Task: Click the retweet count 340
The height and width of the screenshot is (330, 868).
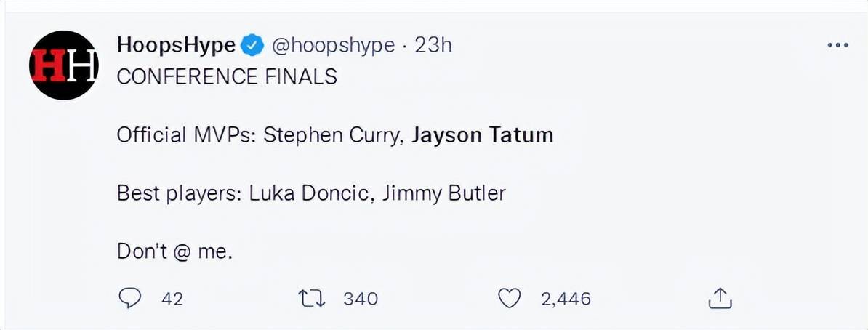Action: click(361, 299)
